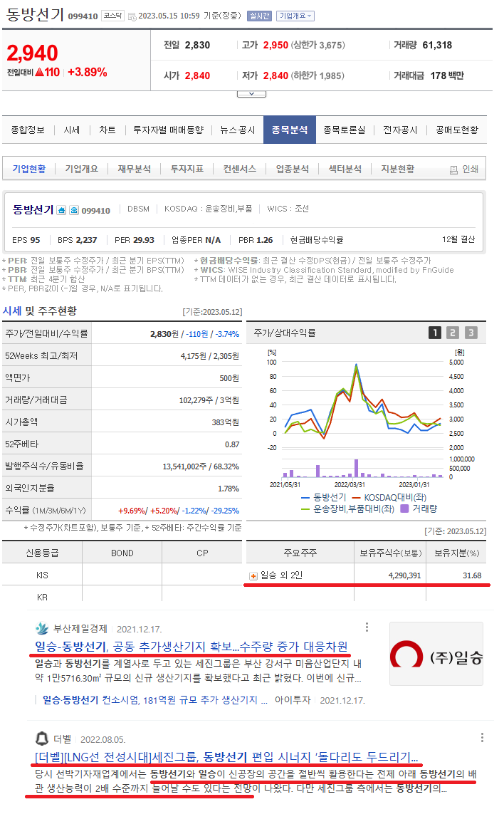This screenshot has width=504, height=829.
Task: Open the 공매도현황 tab
Action: pos(457,130)
